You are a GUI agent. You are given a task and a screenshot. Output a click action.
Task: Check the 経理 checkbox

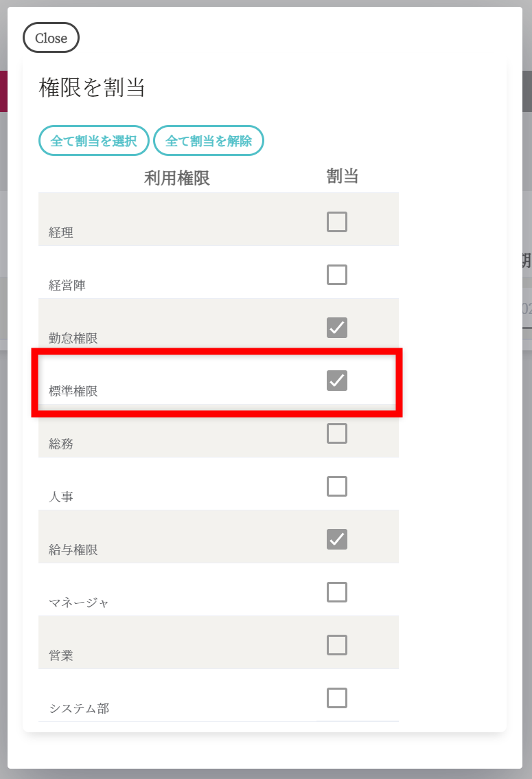337,222
